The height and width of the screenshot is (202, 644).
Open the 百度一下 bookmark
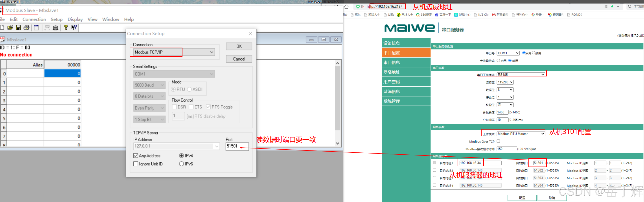[x=443, y=15]
